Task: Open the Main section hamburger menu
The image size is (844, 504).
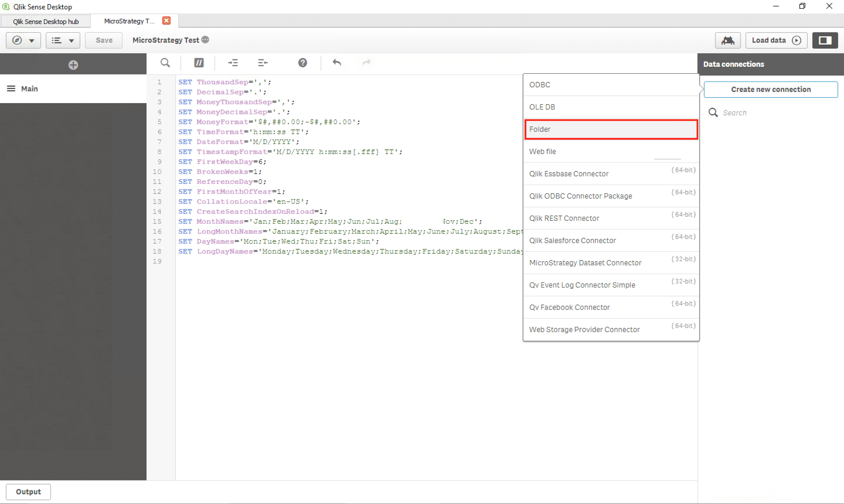Action: pos(11,89)
